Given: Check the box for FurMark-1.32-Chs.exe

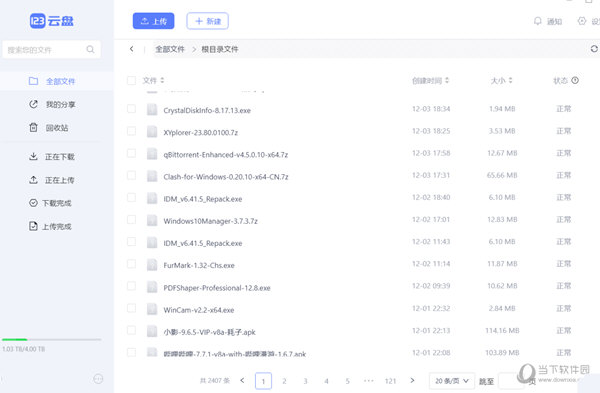Looking at the screenshot, I should (x=131, y=264).
